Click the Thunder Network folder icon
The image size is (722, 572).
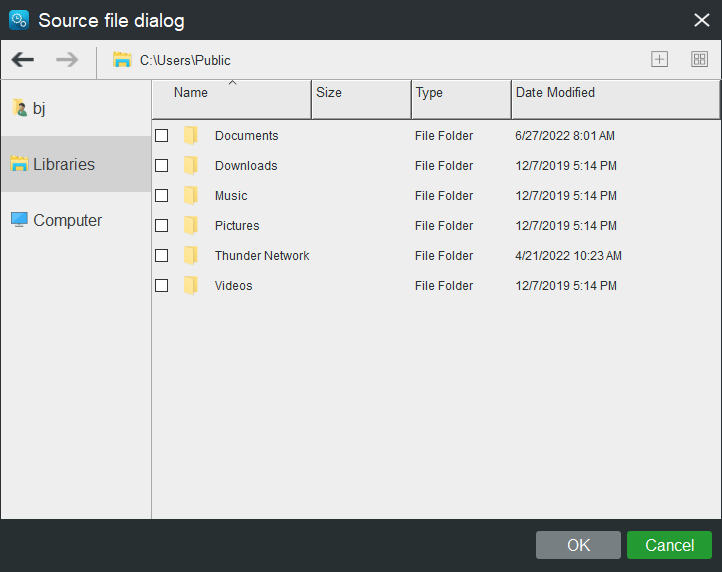tap(191, 255)
